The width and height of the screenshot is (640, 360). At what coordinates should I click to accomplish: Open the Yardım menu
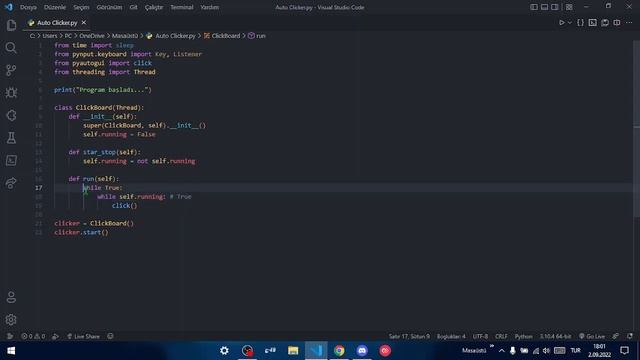click(x=209, y=7)
